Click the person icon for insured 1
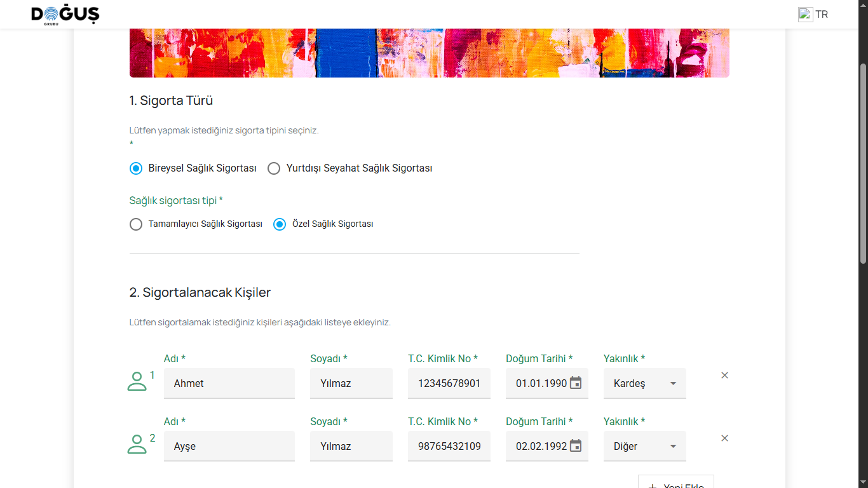Image resolution: width=868 pixels, height=488 pixels. tap(137, 381)
